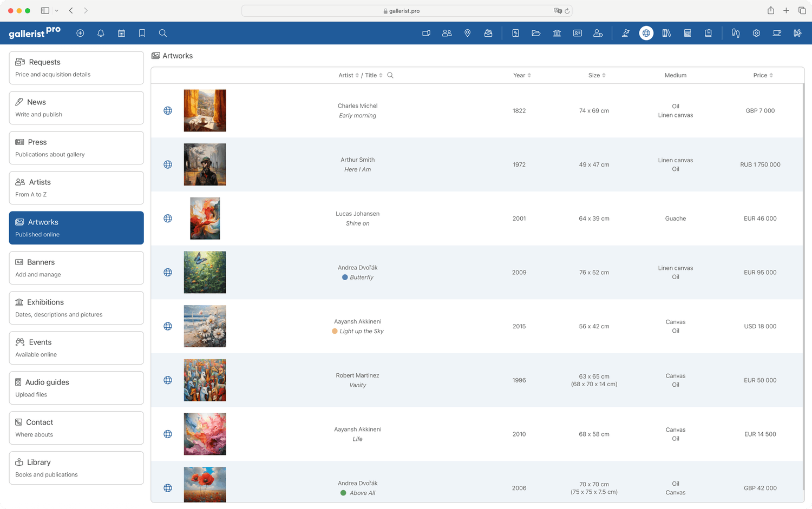The width and height of the screenshot is (812, 509).
Task: Open the location pin icon
Action: pos(468,33)
